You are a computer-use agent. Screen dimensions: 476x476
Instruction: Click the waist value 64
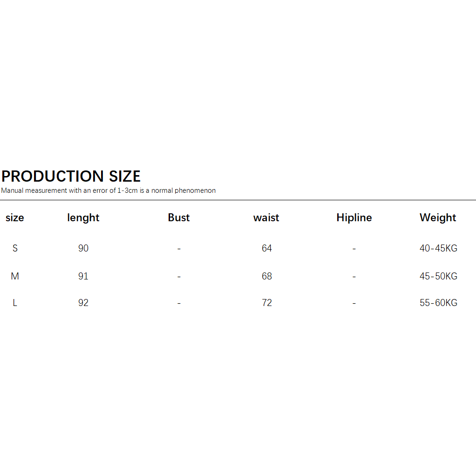[267, 248]
